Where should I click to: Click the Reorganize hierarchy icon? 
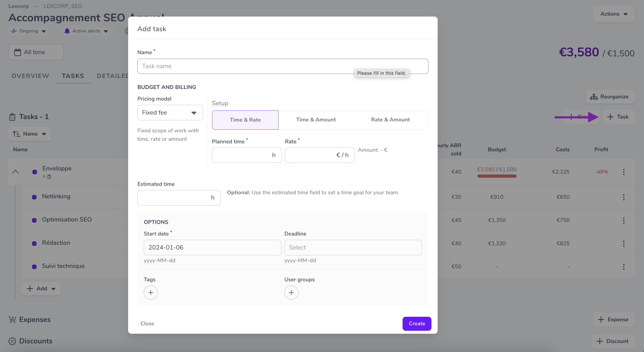pyautogui.click(x=594, y=97)
